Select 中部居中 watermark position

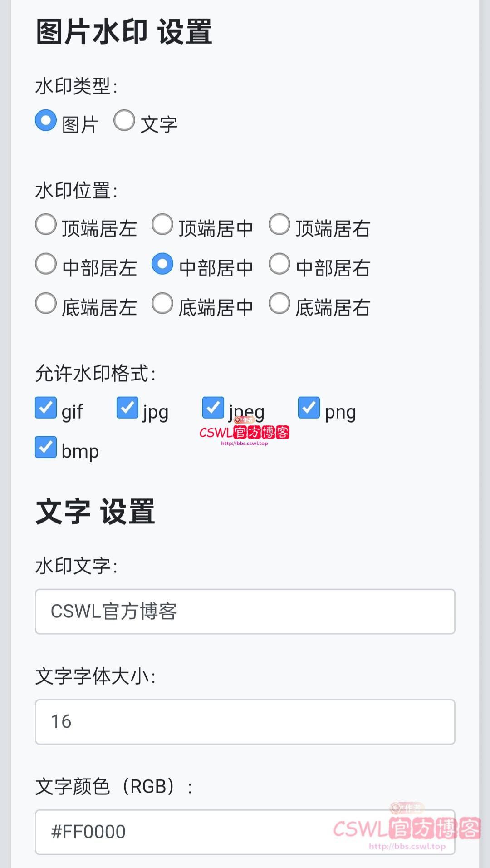coord(162,264)
